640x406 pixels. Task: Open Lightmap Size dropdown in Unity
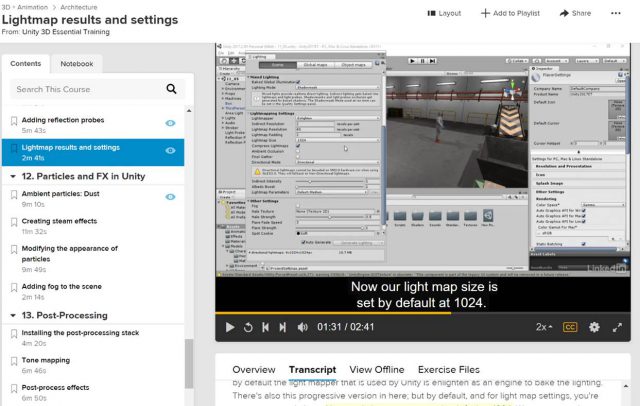tap(338, 140)
